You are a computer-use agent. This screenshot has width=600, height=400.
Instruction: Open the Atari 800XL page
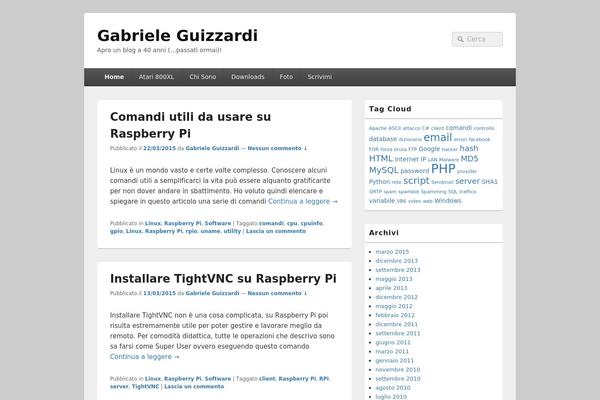tap(156, 77)
